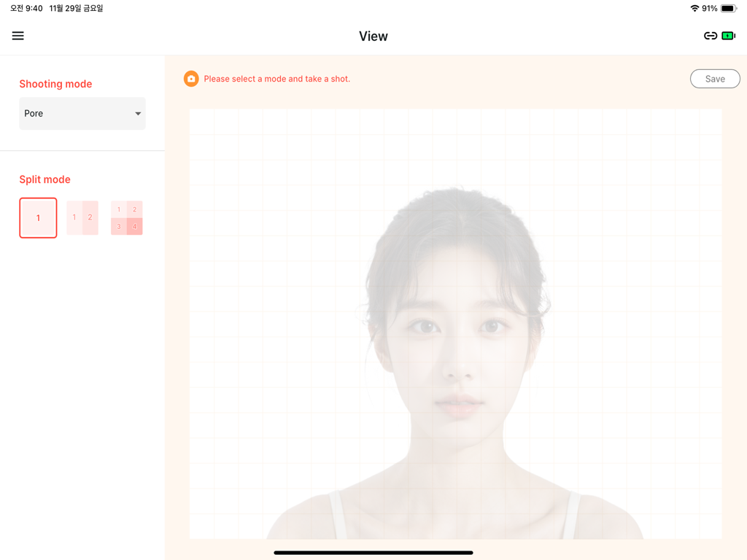The height and width of the screenshot is (560, 747).
Task: Tap the system battery icon in status bar
Action: [x=729, y=9]
